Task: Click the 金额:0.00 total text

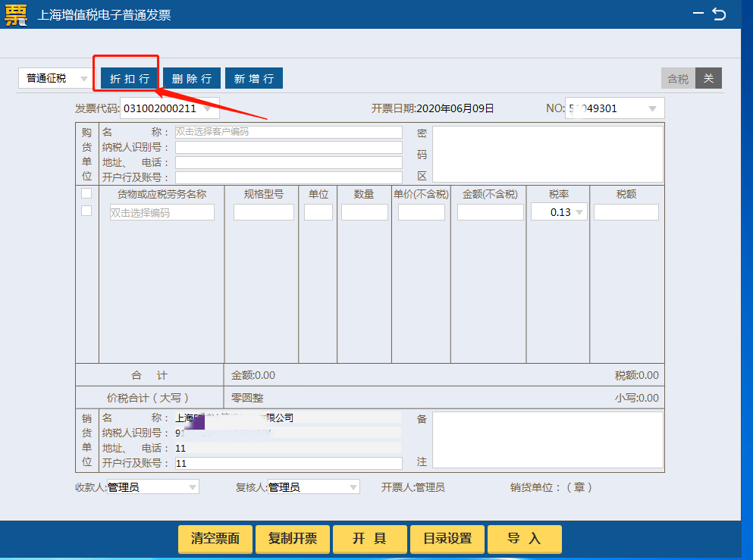Action: point(253,375)
